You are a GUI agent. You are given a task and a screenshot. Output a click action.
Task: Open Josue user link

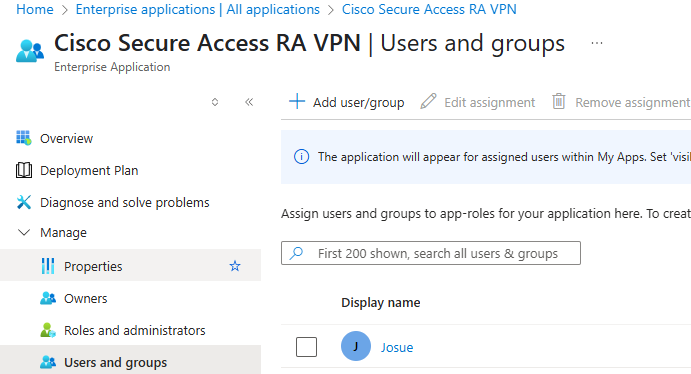(397, 347)
